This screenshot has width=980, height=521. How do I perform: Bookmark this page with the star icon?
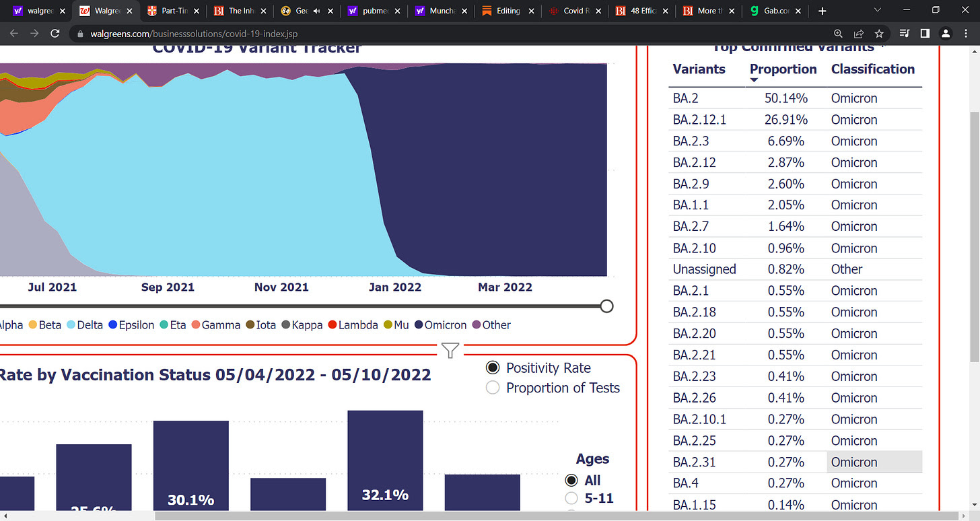click(x=879, y=33)
